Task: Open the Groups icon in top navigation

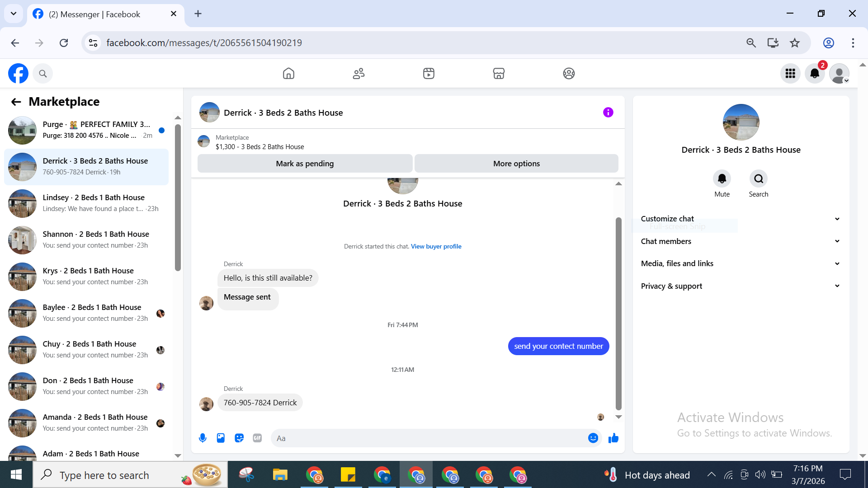Action: 569,73
